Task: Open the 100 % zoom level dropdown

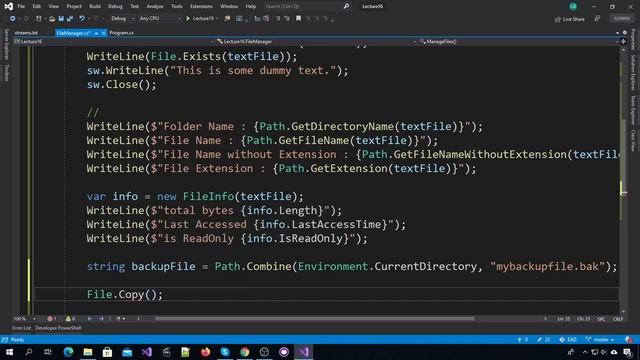Action: pos(24,319)
